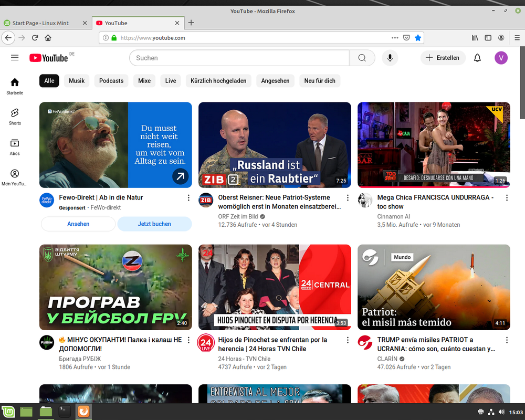Open the Russland ist ein Raubtier thumbnail
This screenshot has height=420, width=525.
point(275,145)
